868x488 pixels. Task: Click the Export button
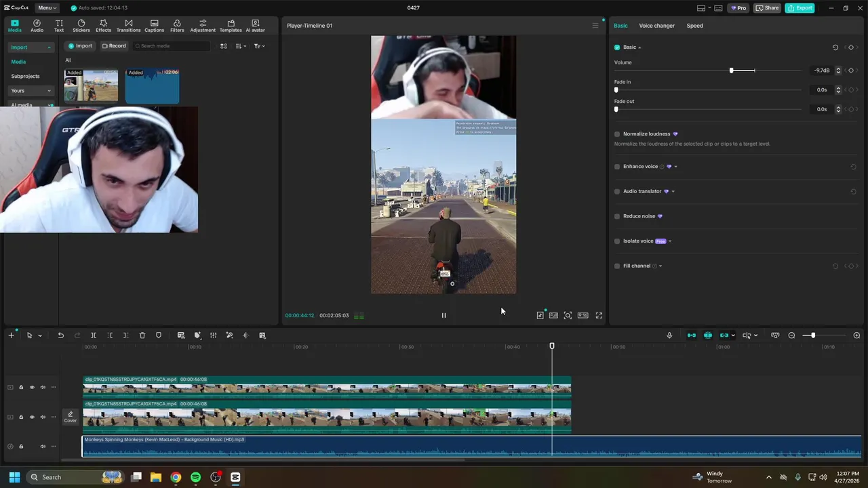800,8
